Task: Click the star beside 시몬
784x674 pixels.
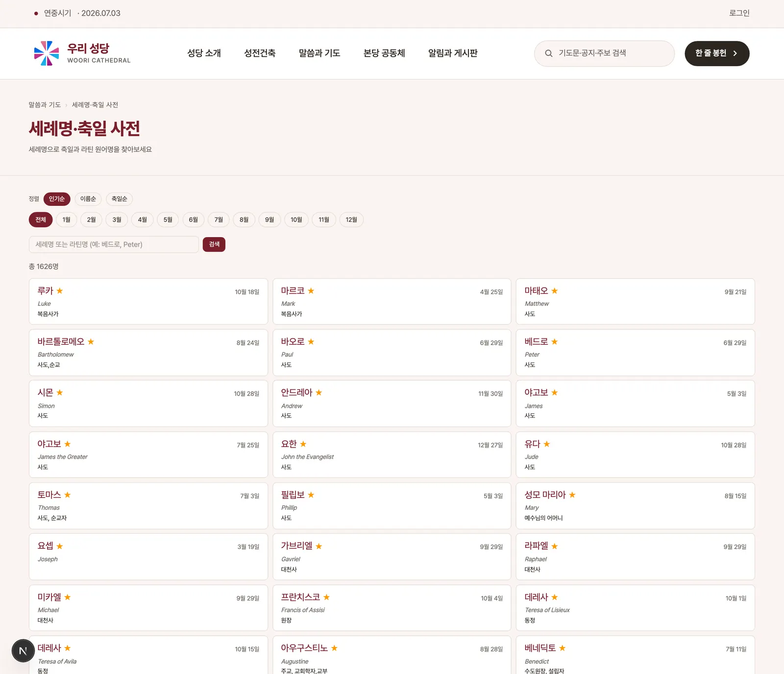Action: tap(60, 393)
